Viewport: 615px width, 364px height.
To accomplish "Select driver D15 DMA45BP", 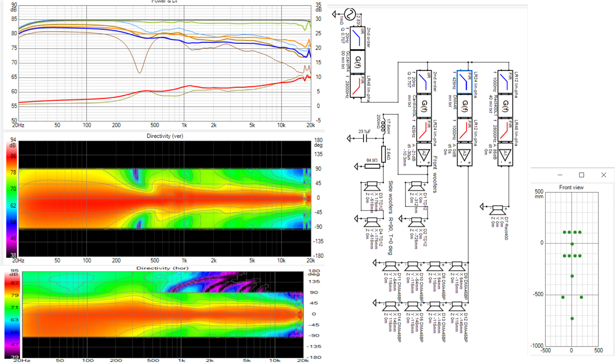I will [412, 306].
